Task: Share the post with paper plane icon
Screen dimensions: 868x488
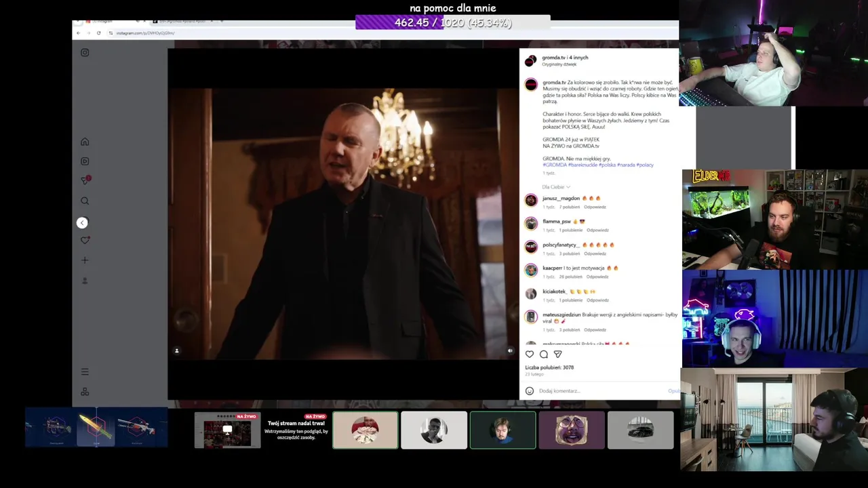Action: [x=558, y=354]
